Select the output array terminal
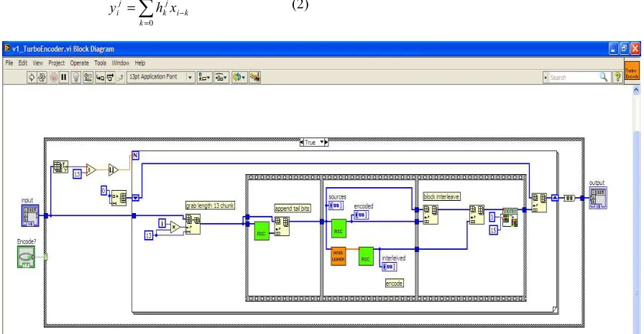644x334 pixels. click(x=598, y=198)
